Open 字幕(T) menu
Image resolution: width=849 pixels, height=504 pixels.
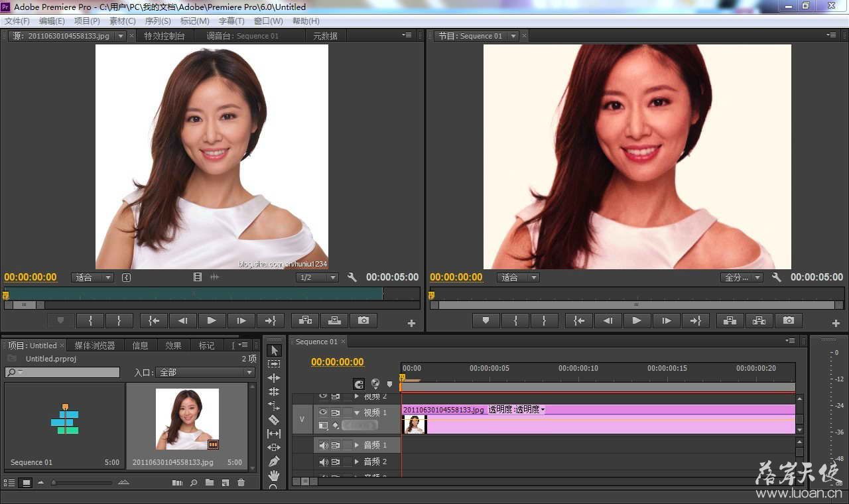(231, 21)
